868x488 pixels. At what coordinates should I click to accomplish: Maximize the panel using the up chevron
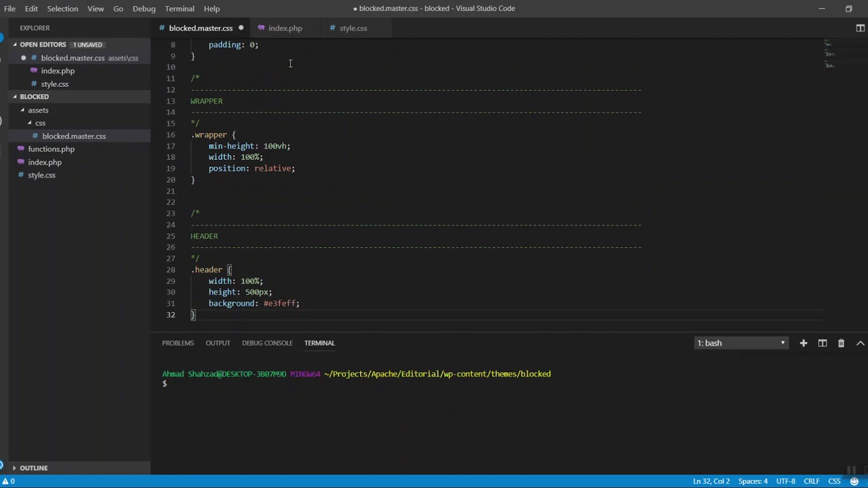pos(860,343)
